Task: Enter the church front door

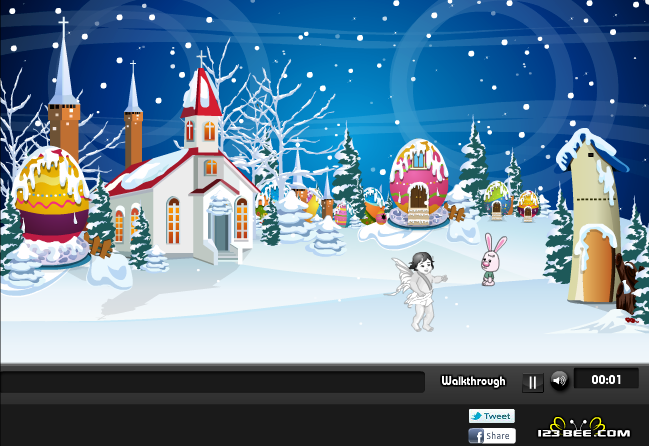Action: point(221,232)
